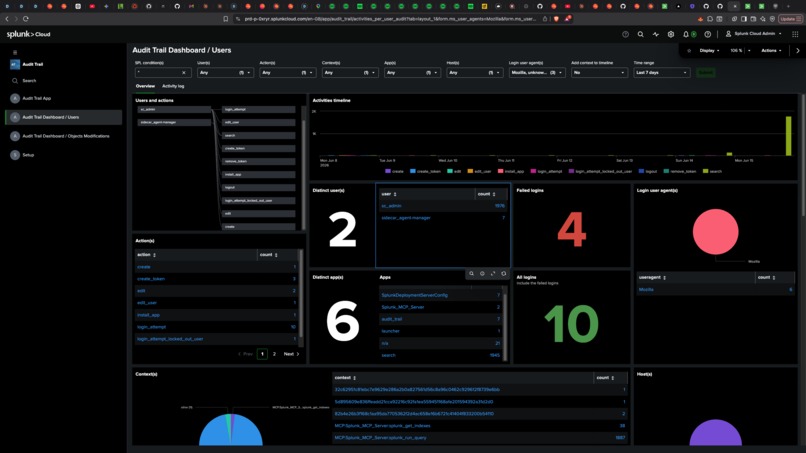Click the login_attempt action link
The image size is (806, 453).
coord(152,327)
